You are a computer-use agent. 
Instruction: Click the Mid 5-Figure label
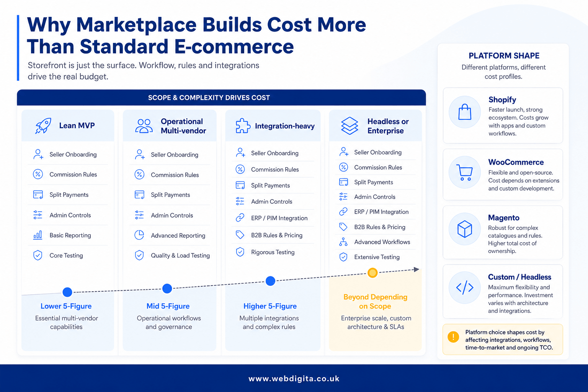(x=168, y=306)
